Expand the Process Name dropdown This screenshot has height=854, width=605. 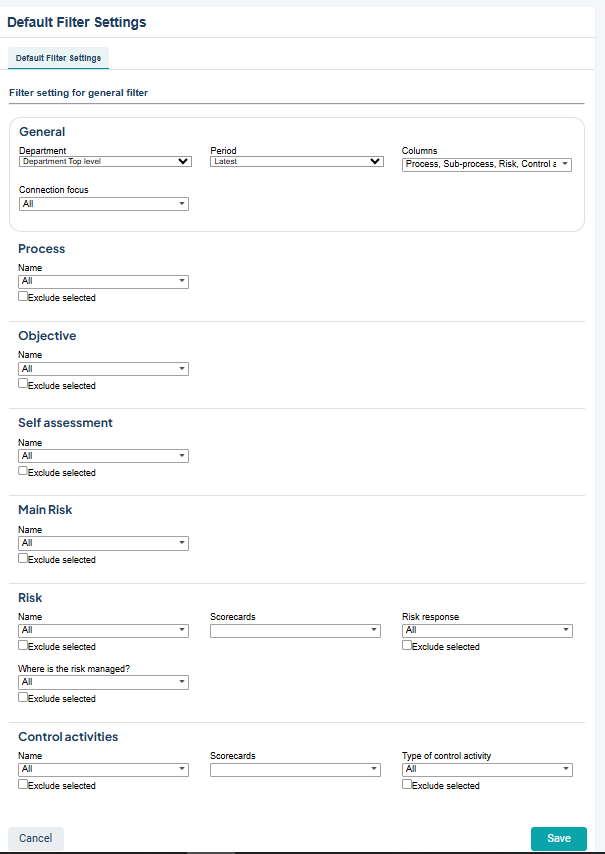point(104,282)
